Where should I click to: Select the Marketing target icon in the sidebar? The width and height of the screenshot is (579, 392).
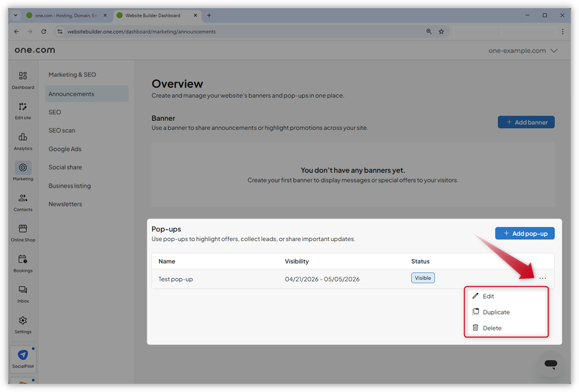[23, 167]
